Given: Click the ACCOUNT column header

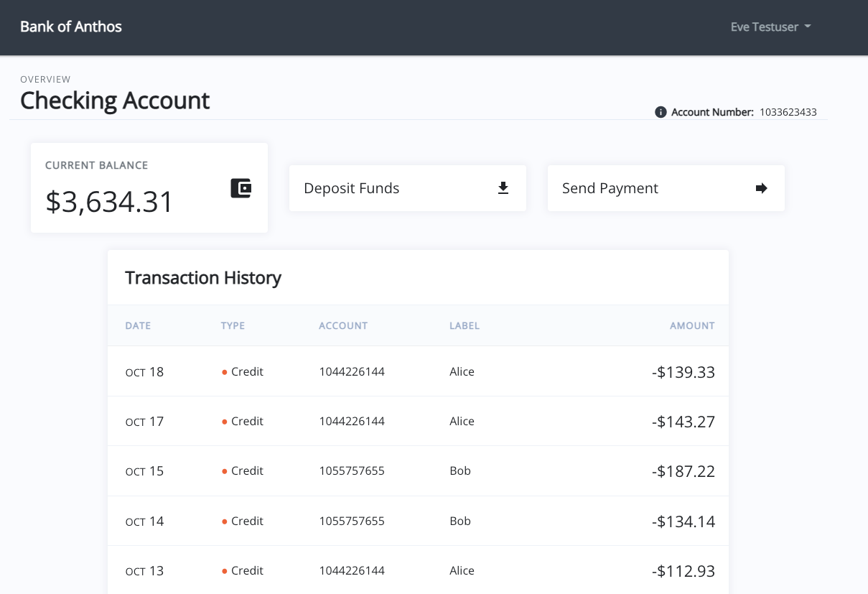Looking at the screenshot, I should click(343, 325).
